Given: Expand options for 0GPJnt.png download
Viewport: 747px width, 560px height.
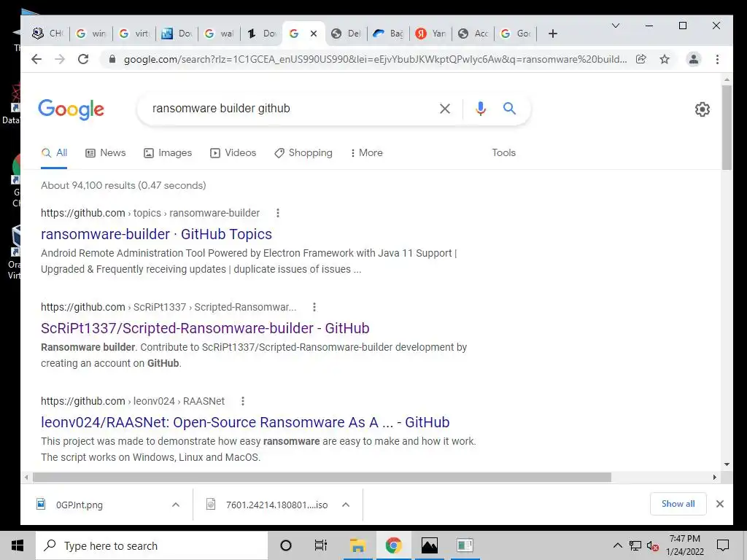Looking at the screenshot, I should point(176,505).
